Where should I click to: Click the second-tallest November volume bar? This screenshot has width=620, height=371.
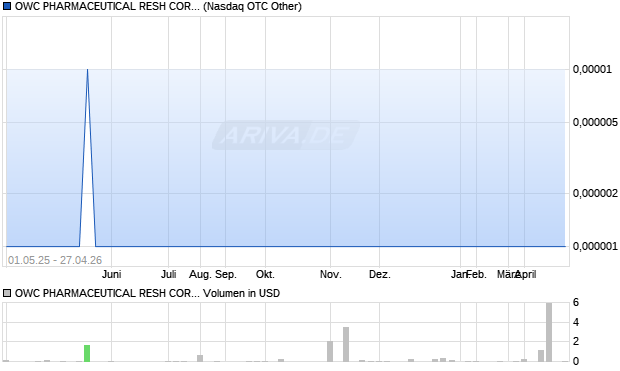(330, 351)
